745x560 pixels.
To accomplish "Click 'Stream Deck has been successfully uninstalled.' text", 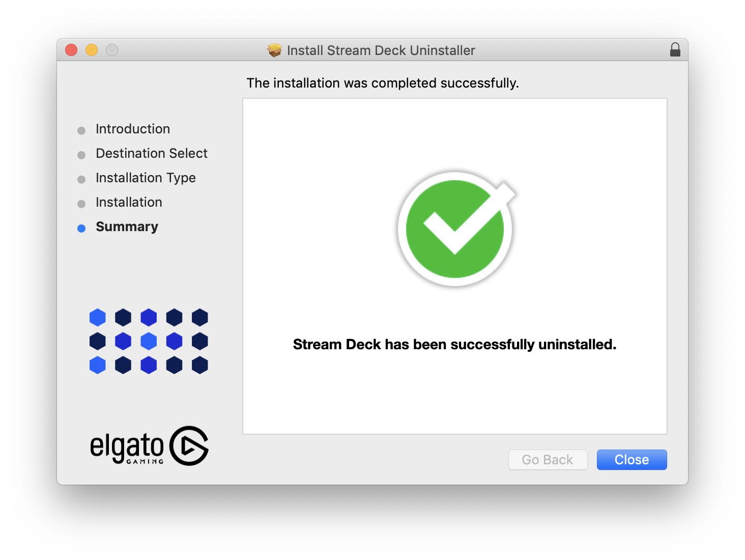I will point(454,345).
